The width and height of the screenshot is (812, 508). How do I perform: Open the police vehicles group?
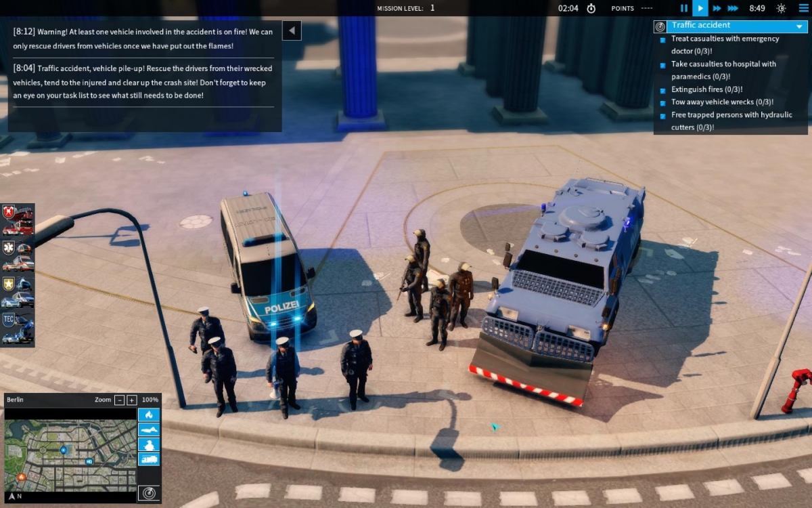tap(18, 292)
